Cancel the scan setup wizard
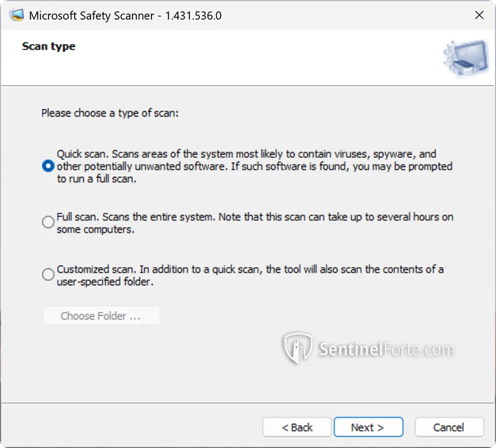 point(448,427)
